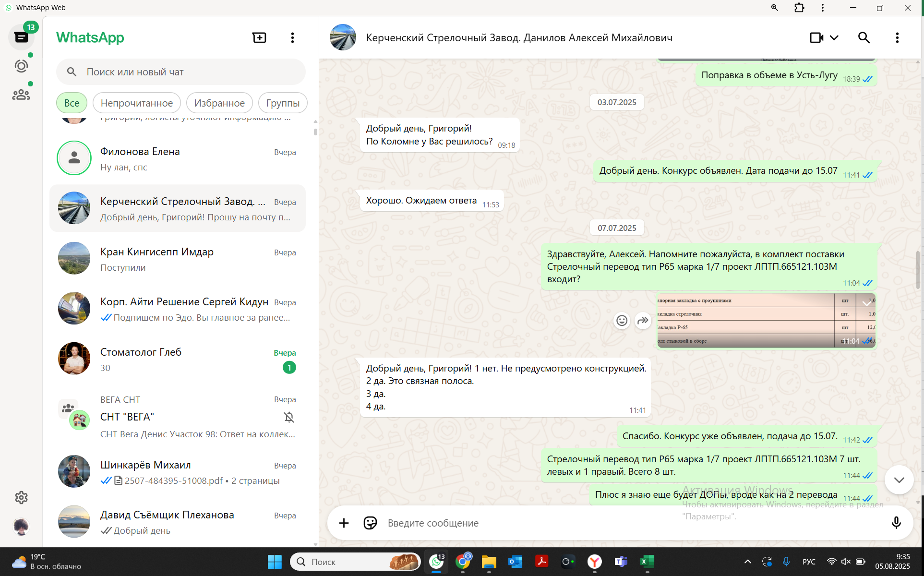Viewport: 924px width, 576px height.
Task: Click the Введите сообщение message field
Action: [x=634, y=523]
